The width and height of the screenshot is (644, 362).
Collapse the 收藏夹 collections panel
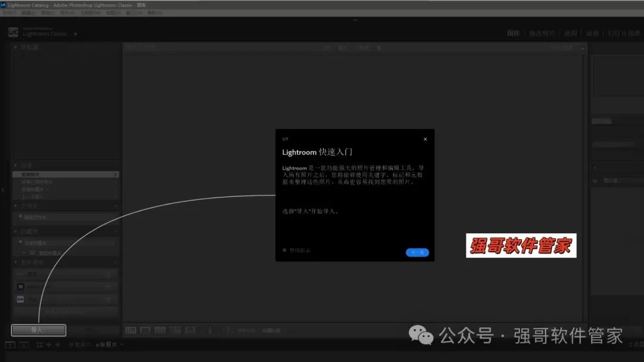[16, 232]
